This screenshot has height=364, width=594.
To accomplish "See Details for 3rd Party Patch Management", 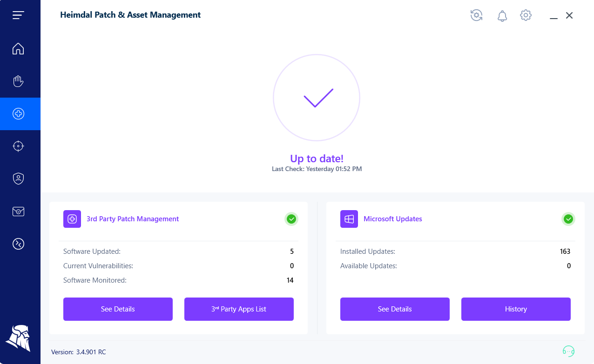I will (118, 309).
